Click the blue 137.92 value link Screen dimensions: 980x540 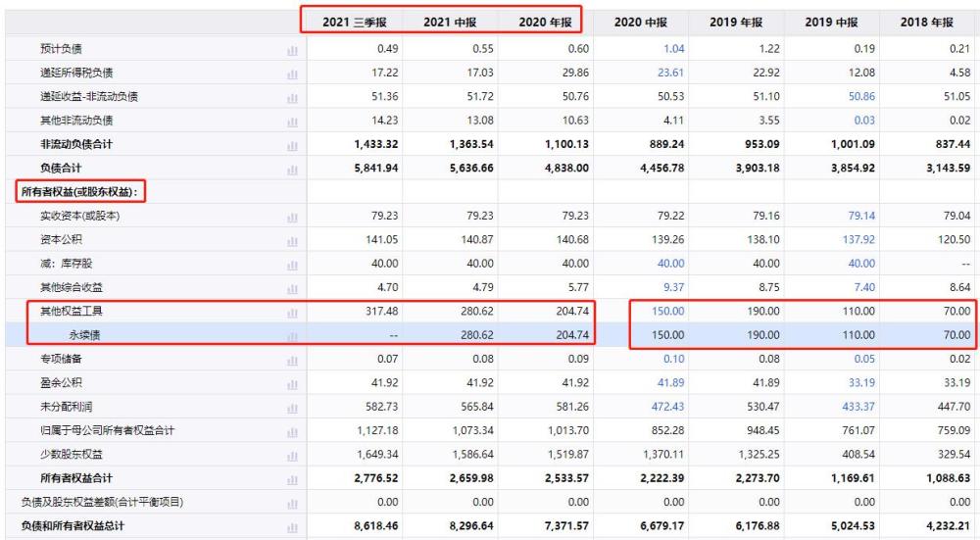coord(832,241)
